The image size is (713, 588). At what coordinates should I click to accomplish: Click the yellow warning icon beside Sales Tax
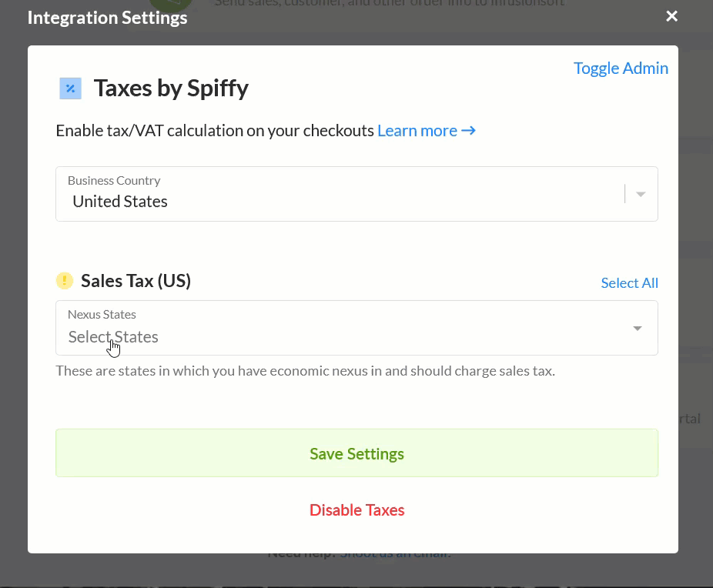(65, 280)
